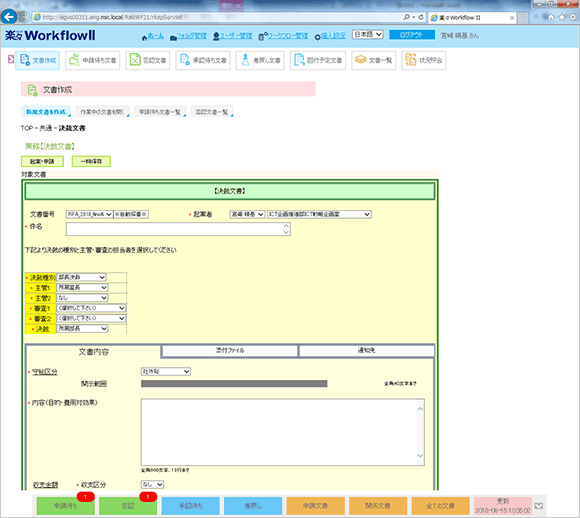
Task: Click the browser URL address field
Action: (218, 17)
